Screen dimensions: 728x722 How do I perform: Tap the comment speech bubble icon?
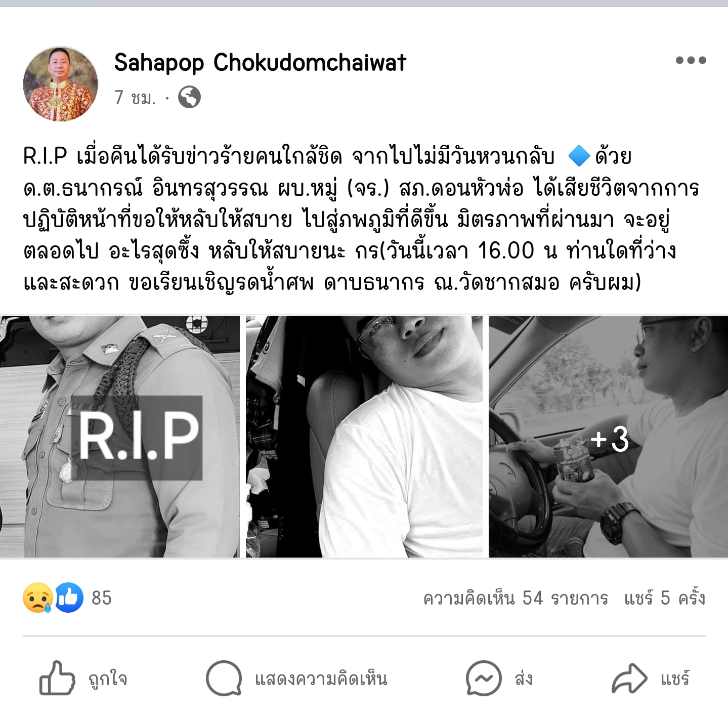[x=224, y=678]
